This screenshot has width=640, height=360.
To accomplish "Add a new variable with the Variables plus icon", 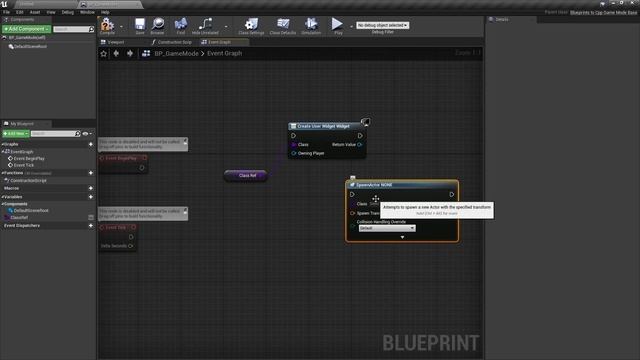I will click(x=91, y=197).
